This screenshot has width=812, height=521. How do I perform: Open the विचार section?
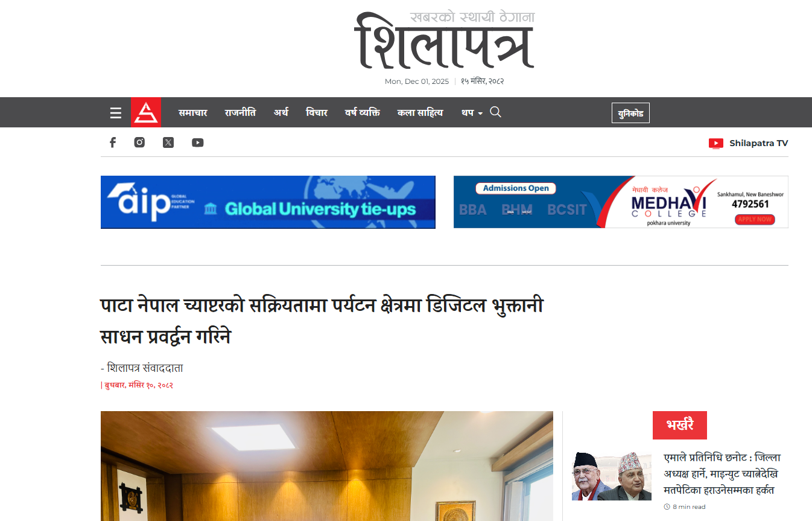317,112
